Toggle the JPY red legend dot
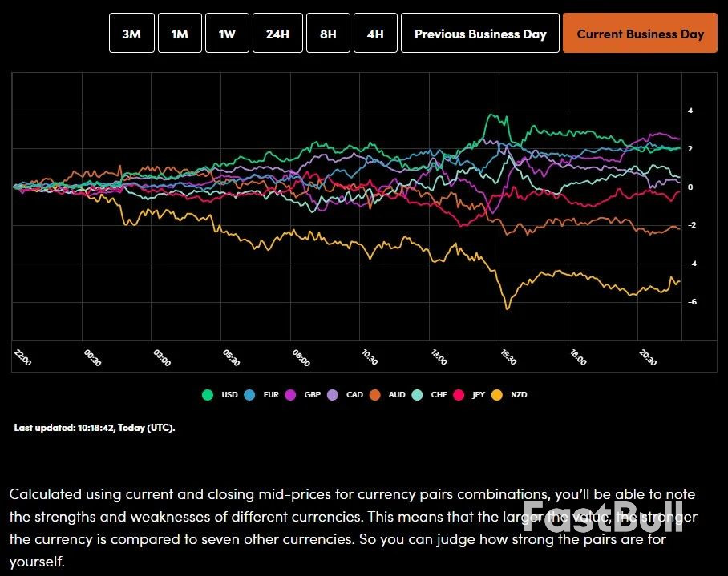Image resolution: width=728 pixels, height=576 pixels. pyautogui.click(x=459, y=394)
